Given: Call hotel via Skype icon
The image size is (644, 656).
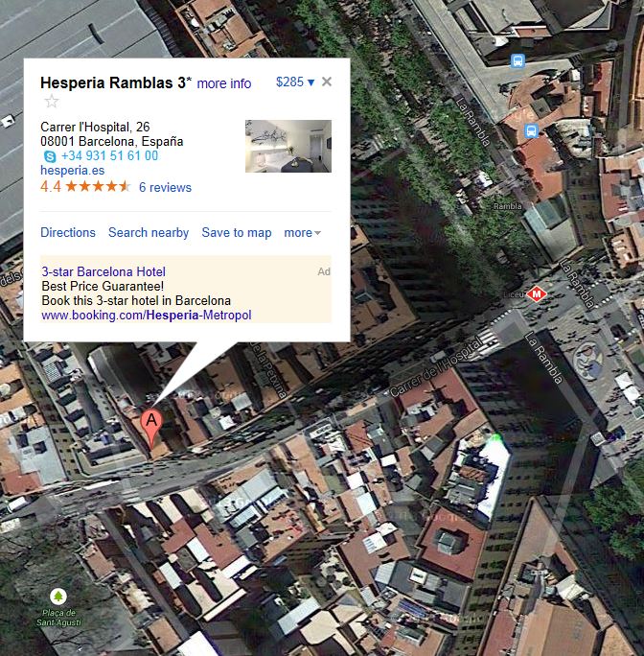Looking at the screenshot, I should 50,156.
